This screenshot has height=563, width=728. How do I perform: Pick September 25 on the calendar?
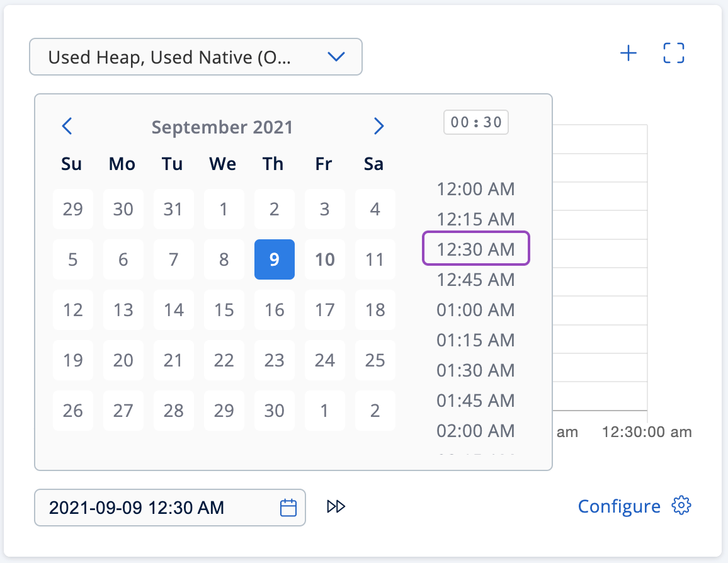[375, 360]
